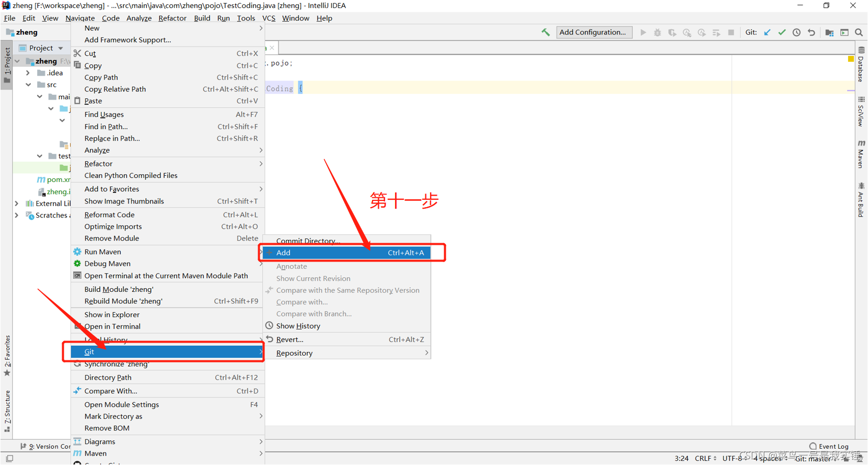Collapse the src folder
This screenshot has height=465, width=868.
[x=28, y=85]
